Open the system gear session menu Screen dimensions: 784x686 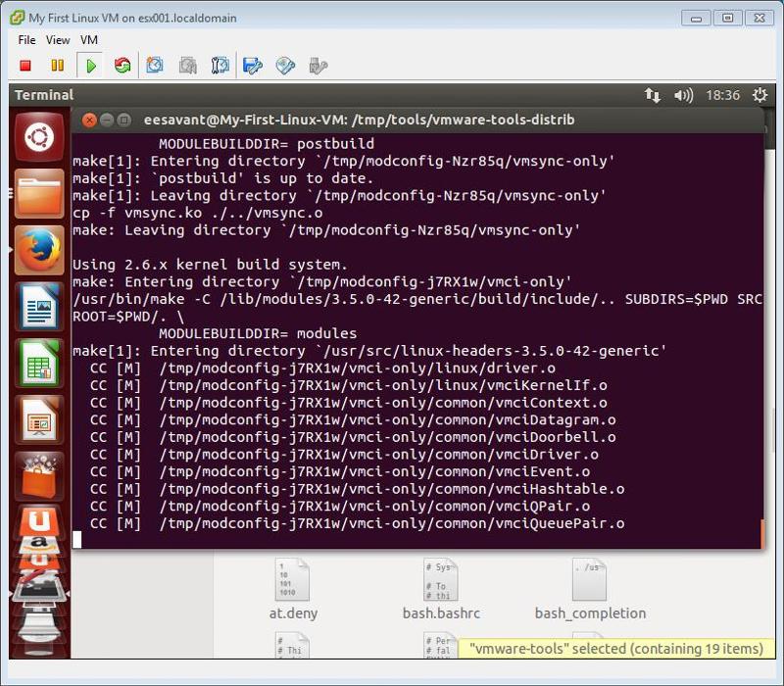pos(760,95)
